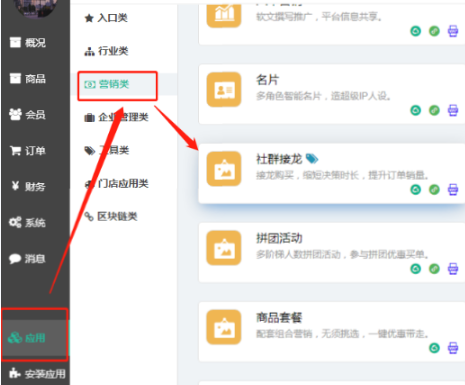465x385 pixels.
Task: Go to 订单 in the sidebar
Action: (28, 151)
